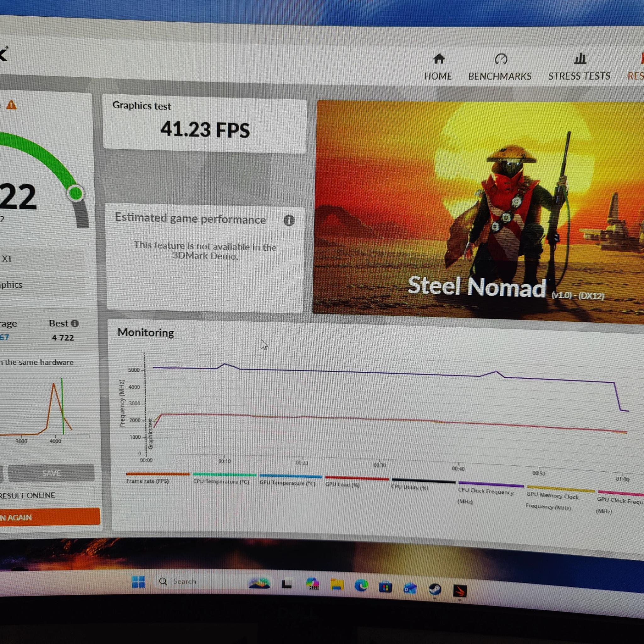Open Steam from the taskbar
Screen dimensions: 644x644
click(x=435, y=589)
